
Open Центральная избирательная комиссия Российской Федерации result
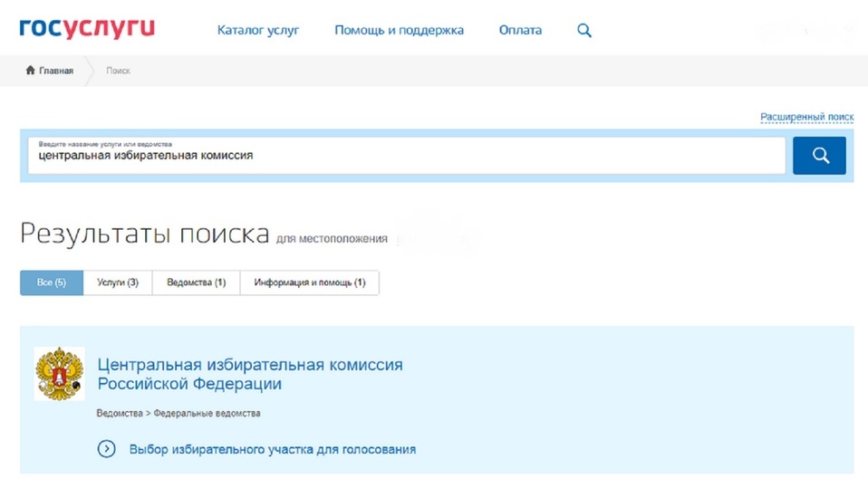tap(250, 374)
